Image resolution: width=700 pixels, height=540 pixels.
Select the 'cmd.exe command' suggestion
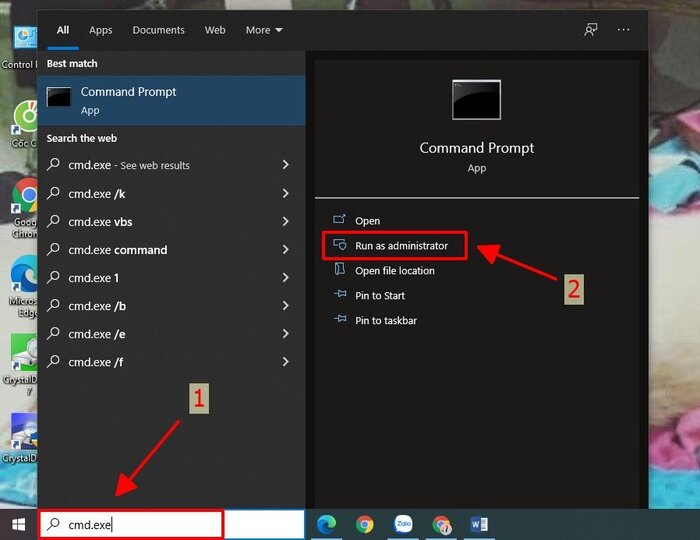[x=171, y=250]
